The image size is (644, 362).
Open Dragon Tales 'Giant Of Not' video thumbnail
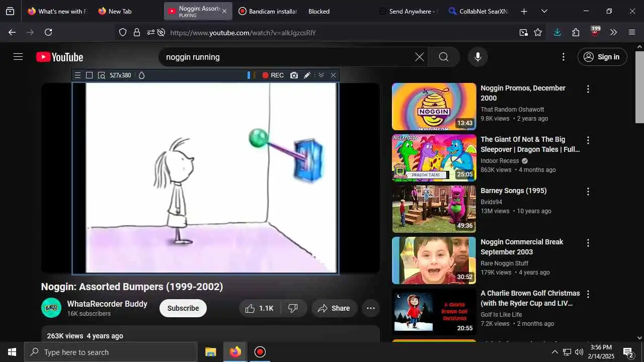point(434,158)
